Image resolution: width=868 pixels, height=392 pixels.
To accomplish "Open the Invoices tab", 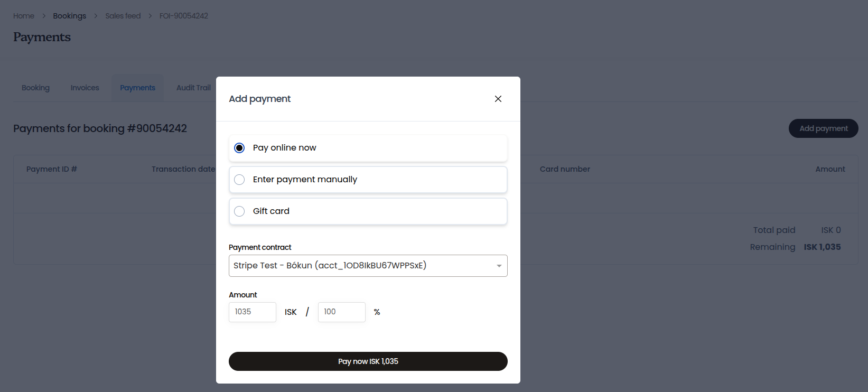I will click(85, 88).
